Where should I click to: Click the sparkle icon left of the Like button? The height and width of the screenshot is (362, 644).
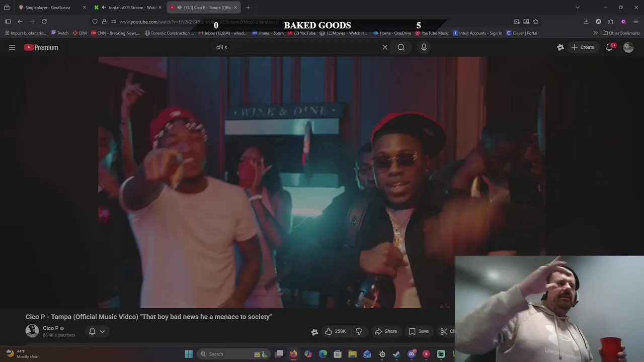point(314,332)
